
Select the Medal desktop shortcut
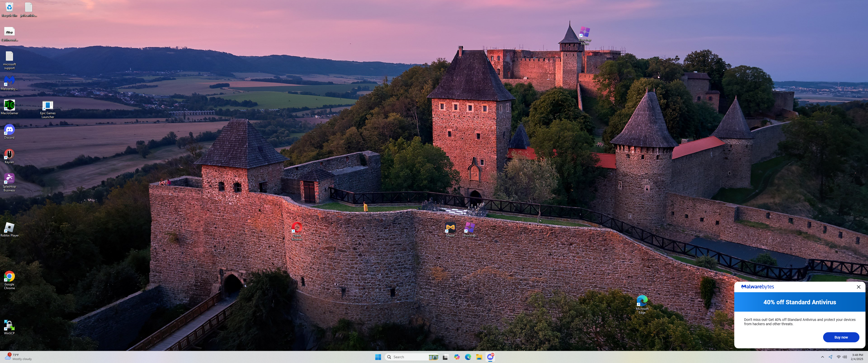coord(450,228)
